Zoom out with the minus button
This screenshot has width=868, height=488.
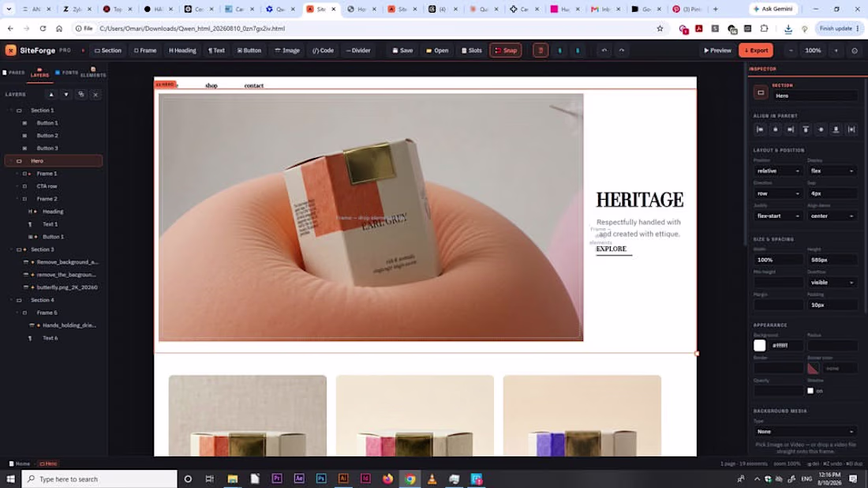click(x=791, y=51)
